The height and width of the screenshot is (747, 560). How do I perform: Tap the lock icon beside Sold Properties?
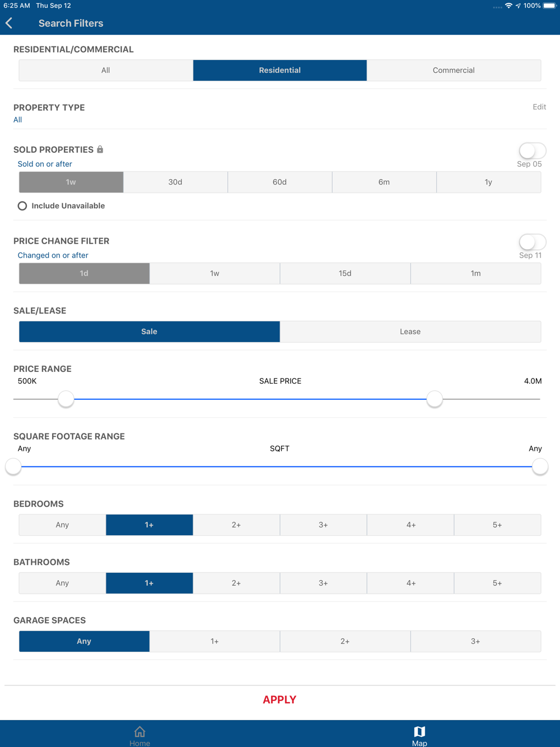(x=100, y=150)
